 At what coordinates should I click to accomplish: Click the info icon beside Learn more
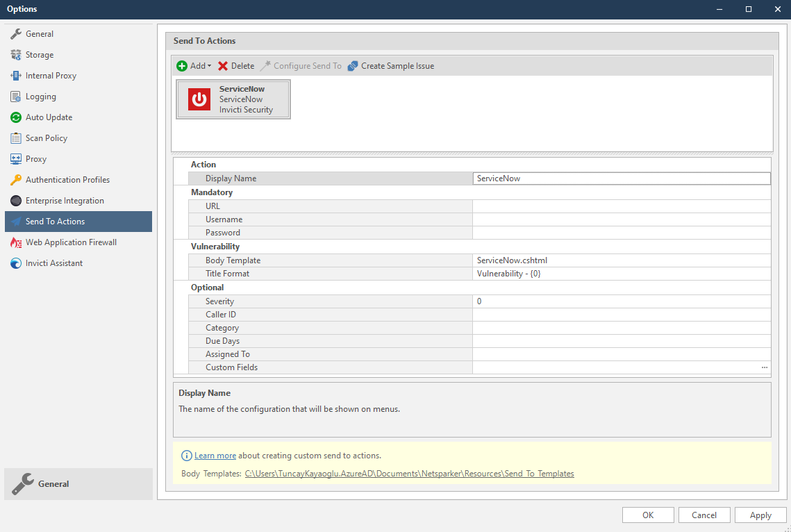[186, 456]
